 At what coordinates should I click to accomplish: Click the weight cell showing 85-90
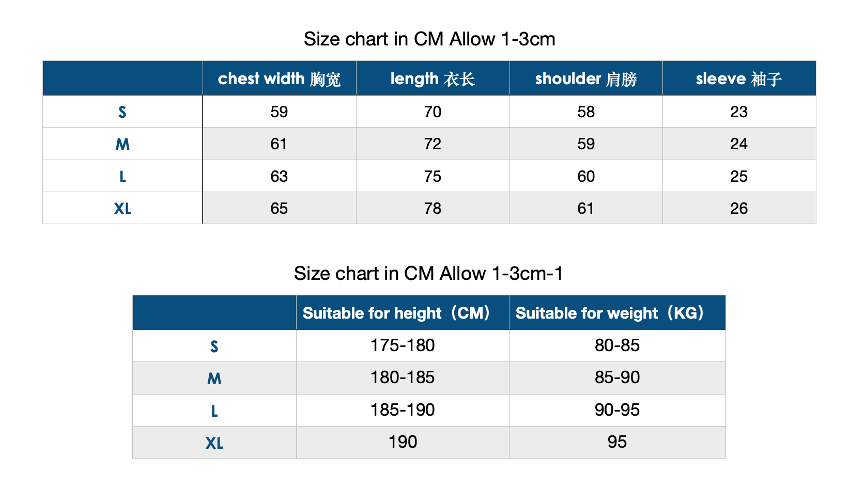[x=617, y=377]
